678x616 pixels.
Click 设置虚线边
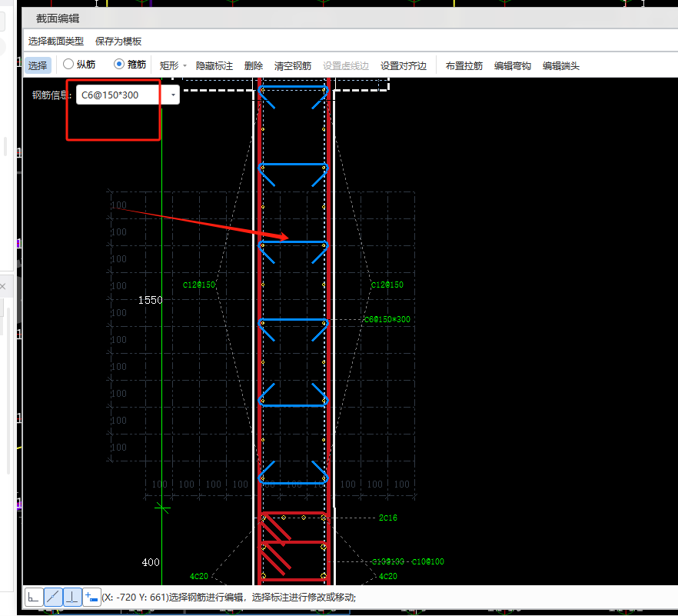tap(345, 66)
